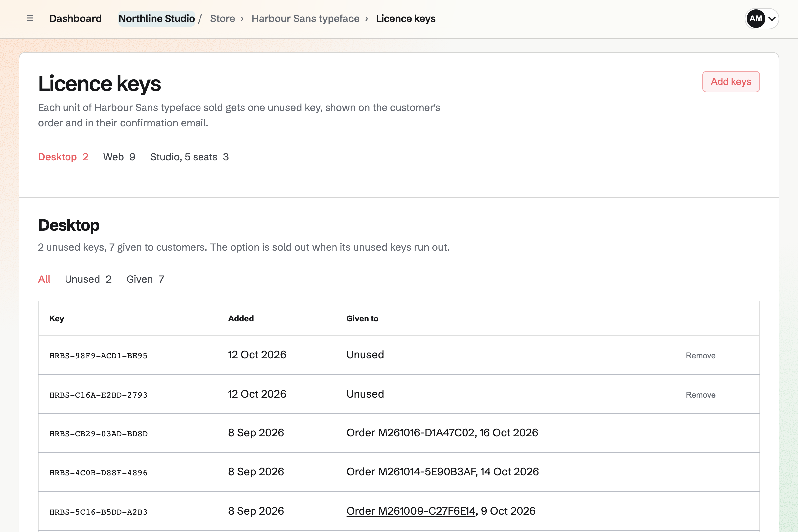Remove key HRBS-C16A-E2BD-2793

pyautogui.click(x=700, y=395)
